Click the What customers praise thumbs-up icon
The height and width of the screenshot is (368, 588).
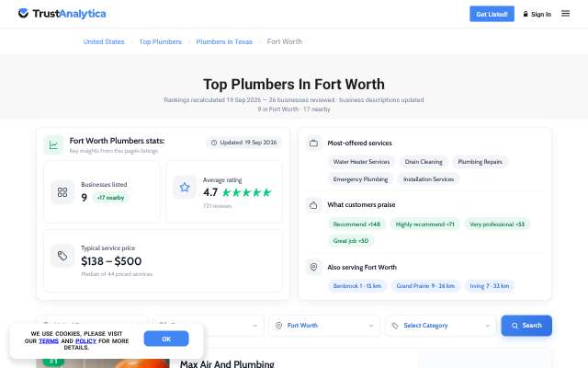(x=314, y=205)
